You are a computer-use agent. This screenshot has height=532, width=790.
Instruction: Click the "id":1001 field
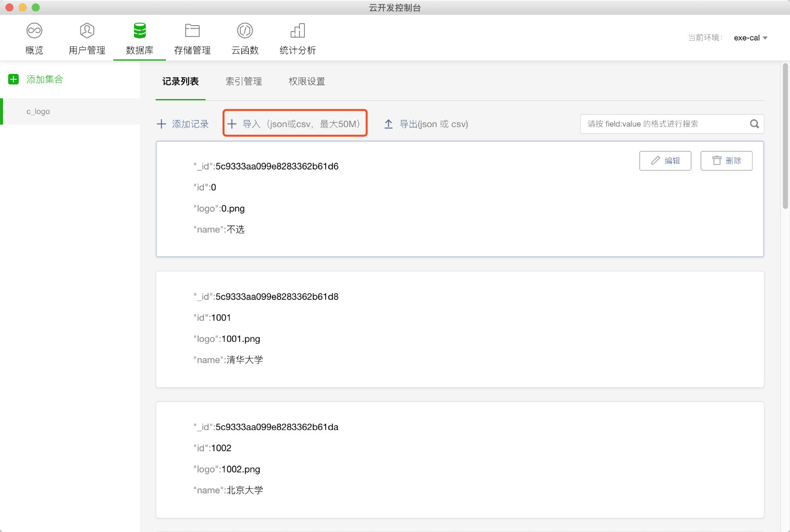pyautogui.click(x=212, y=318)
